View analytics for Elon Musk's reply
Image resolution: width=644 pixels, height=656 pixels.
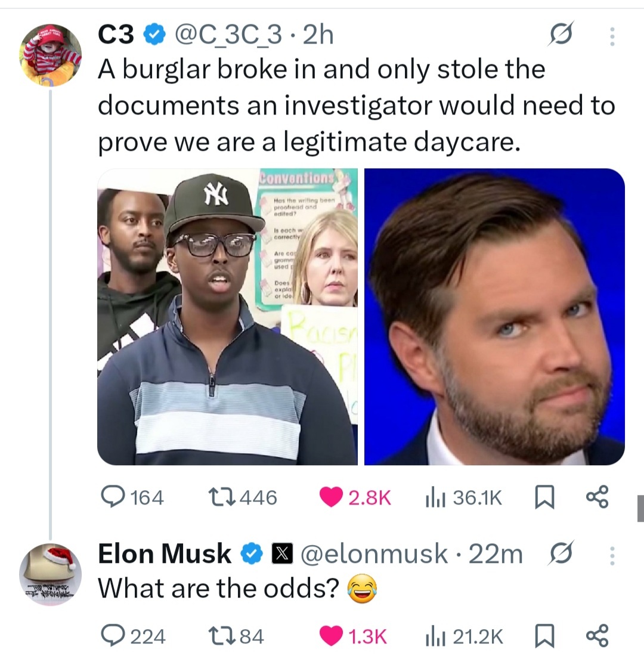coord(432,637)
